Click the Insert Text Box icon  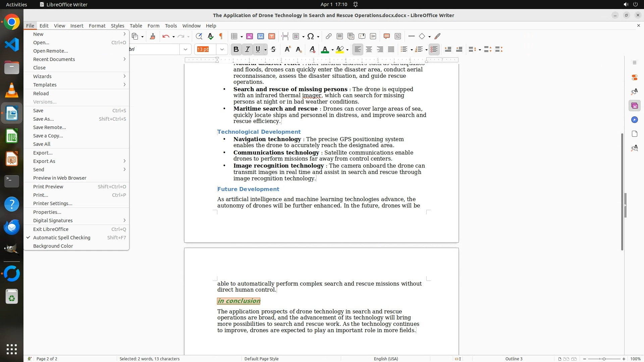[272, 36]
